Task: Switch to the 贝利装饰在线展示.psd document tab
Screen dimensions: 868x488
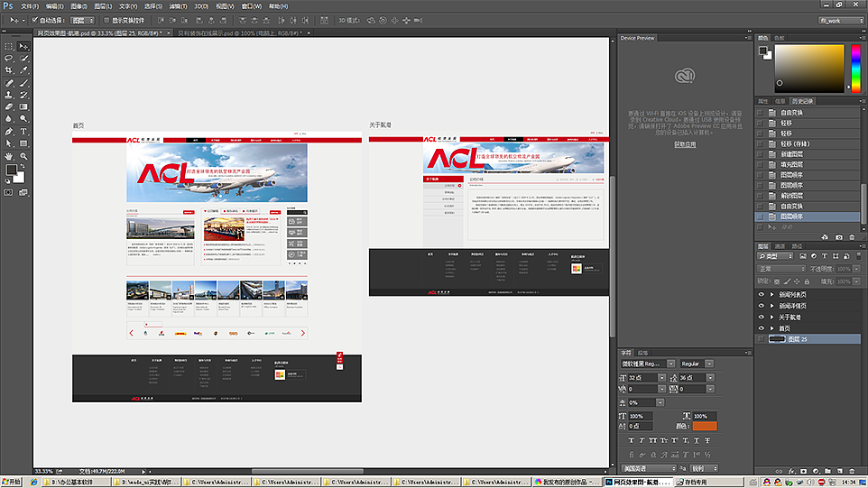Action: point(242,33)
